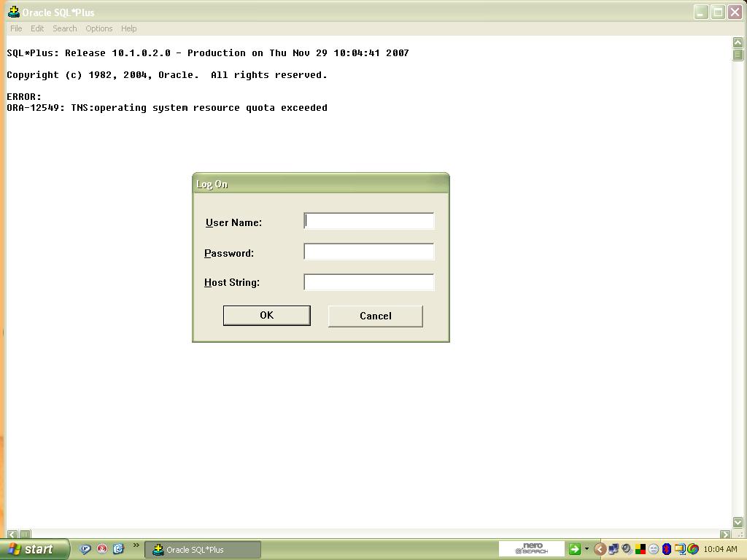
Task: Expand the Quick Launch overflow chevron
Action: pos(136,545)
